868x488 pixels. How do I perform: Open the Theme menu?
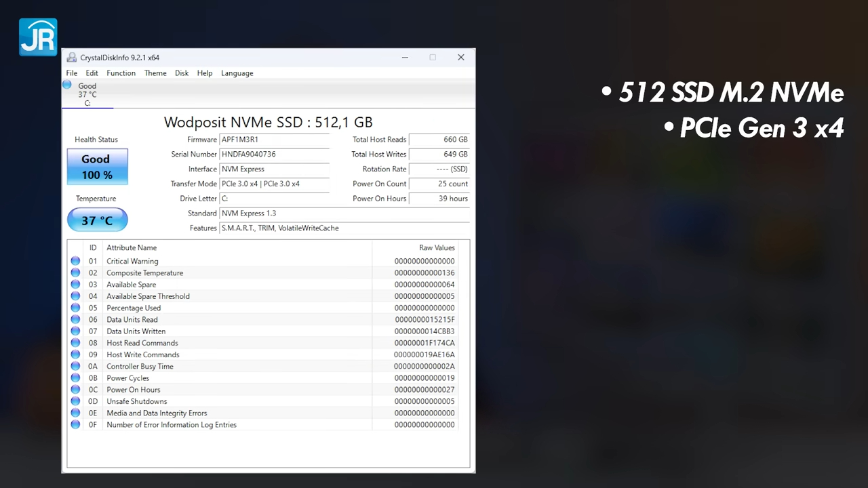(x=155, y=73)
